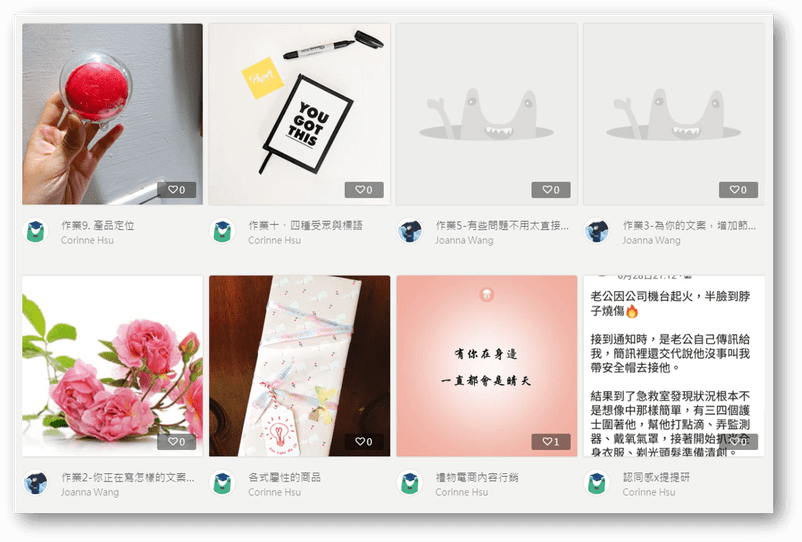Open Corinne Hsu avatar beside 禮物電商內容行銷
The height and width of the screenshot is (542, 802).
point(410,484)
